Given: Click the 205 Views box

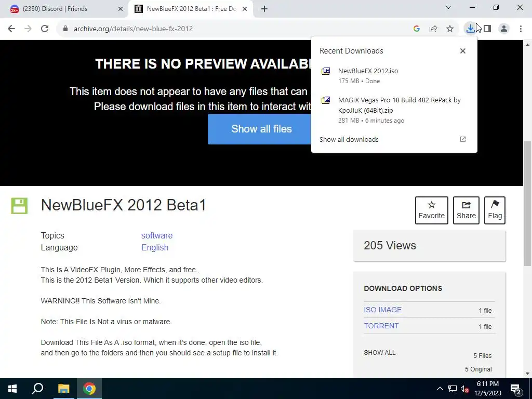Looking at the screenshot, I should (430, 246).
